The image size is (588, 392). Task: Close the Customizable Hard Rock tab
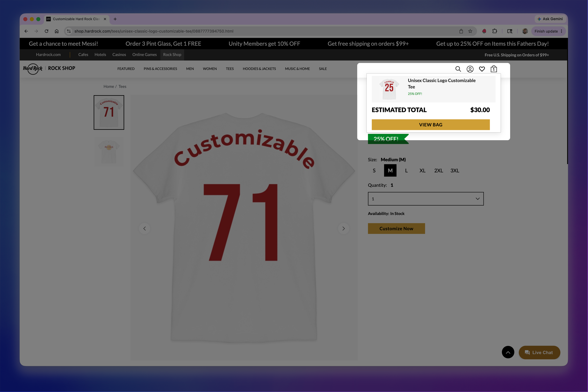pyautogui.click(x=105, y=19)
